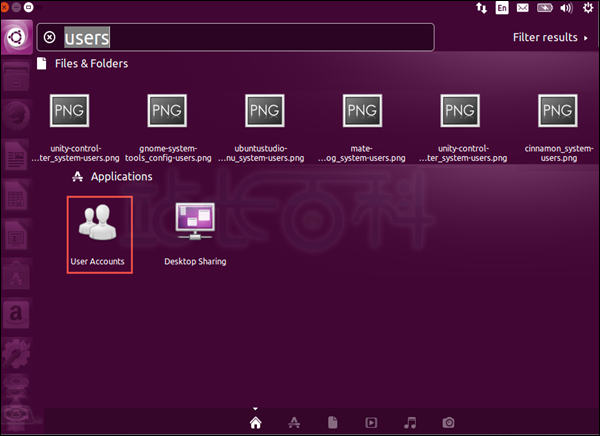Open the system gear session menu
This screenshot has height=436, width=600.
click(x=588, y=8)
